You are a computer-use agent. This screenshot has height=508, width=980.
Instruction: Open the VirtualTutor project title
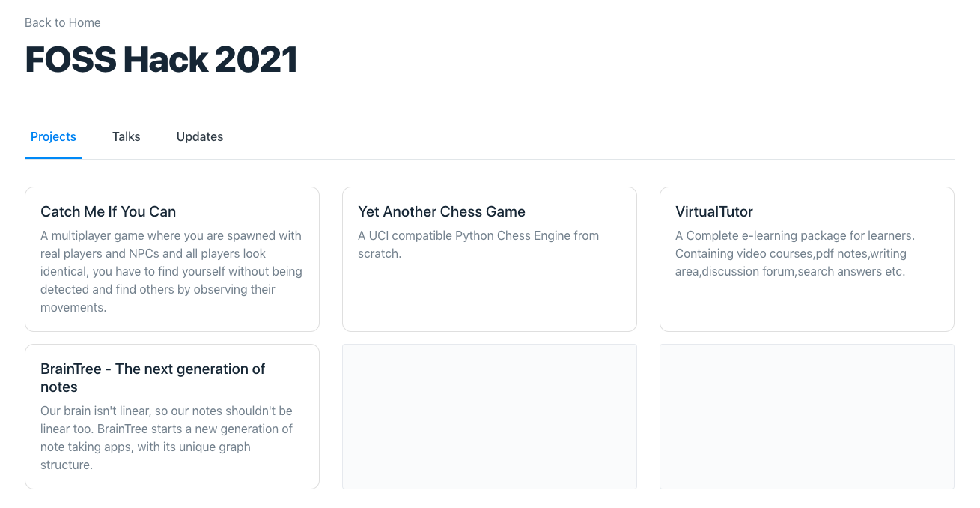714,211
